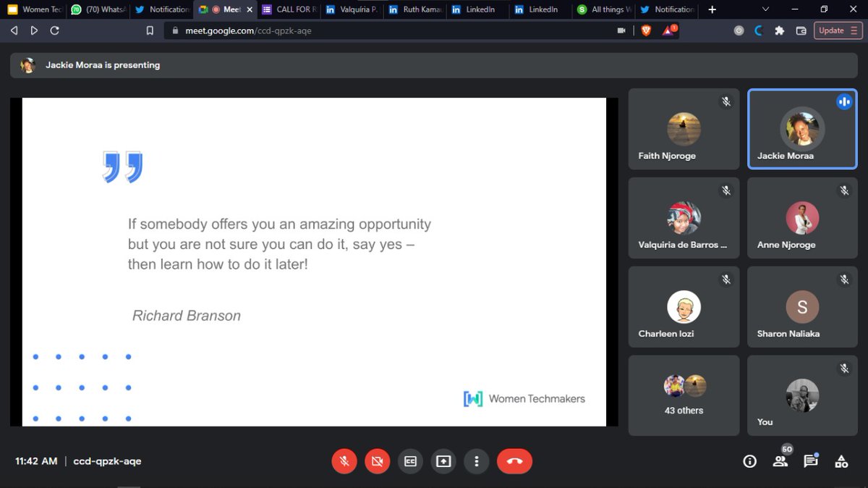Image resolution: width=868 pixels, height=488 pixels.
Task: Leave the call with red hang-up button
Action: tap(514, 461)
